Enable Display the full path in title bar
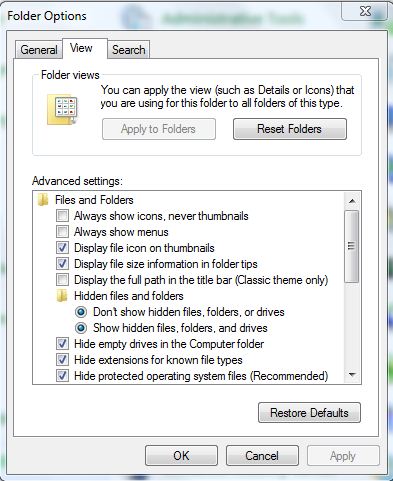The width and height of the screenshot is (393, 481). click(x=62, y=280)
